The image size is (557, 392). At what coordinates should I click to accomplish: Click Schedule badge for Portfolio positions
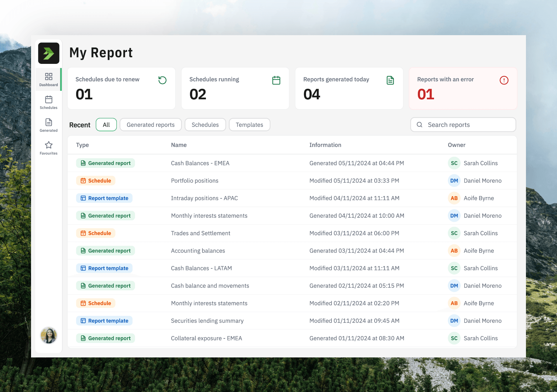pyautogui.click(x=96, y=180)
